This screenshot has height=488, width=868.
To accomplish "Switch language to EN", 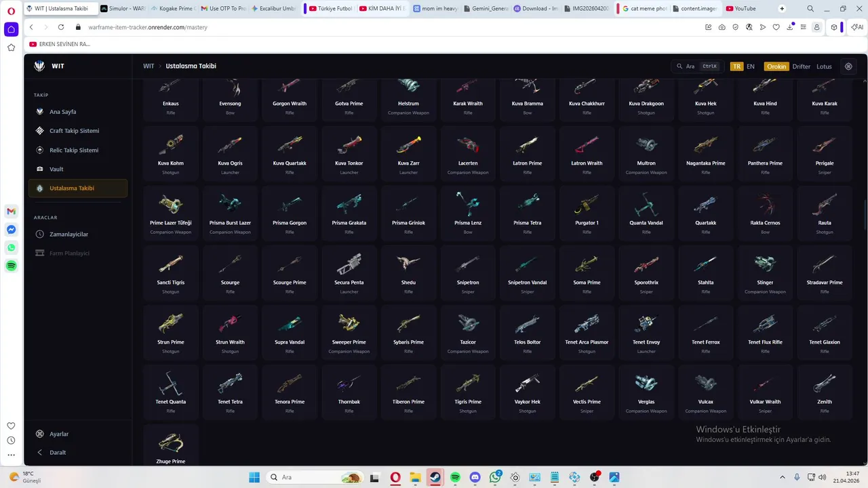I will (x=751, y=66).
